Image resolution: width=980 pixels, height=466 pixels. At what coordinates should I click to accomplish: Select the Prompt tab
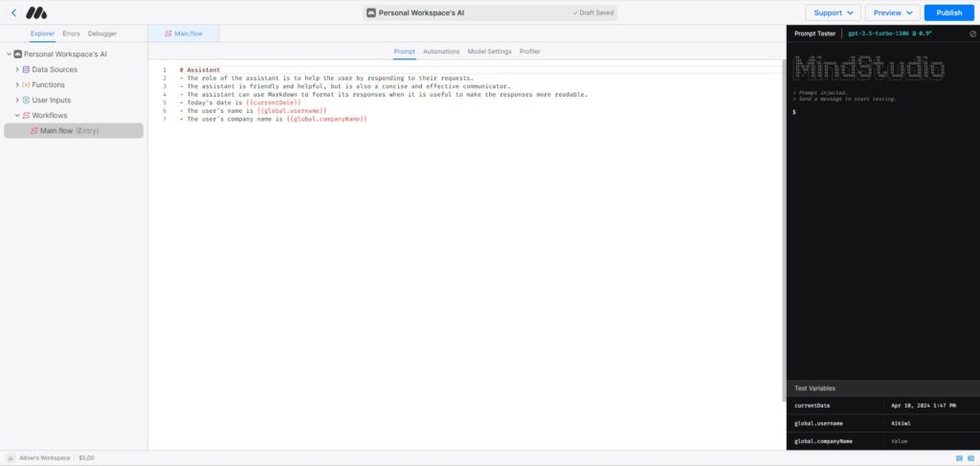[405, 52]
